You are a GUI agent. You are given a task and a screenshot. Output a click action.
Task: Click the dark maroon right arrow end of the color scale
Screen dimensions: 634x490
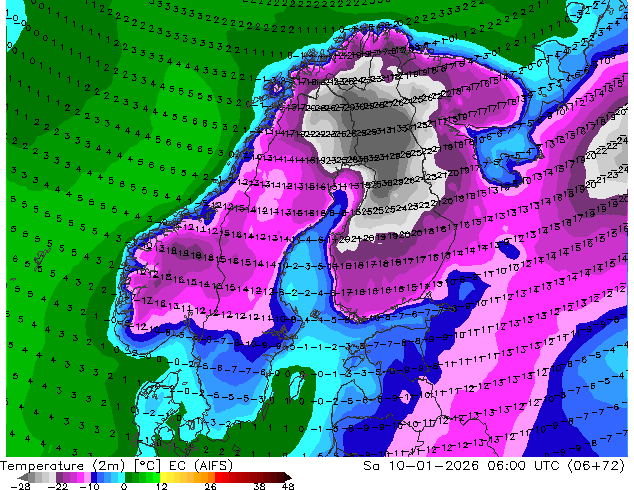(x=287, y=477)
